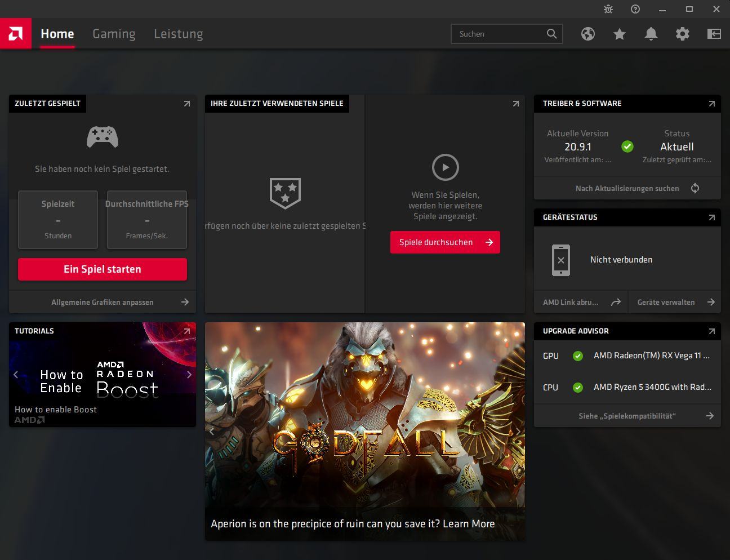This screenshot has width=730, height=560.
Task: Open settings gear icon
Action: coord(683,34)
